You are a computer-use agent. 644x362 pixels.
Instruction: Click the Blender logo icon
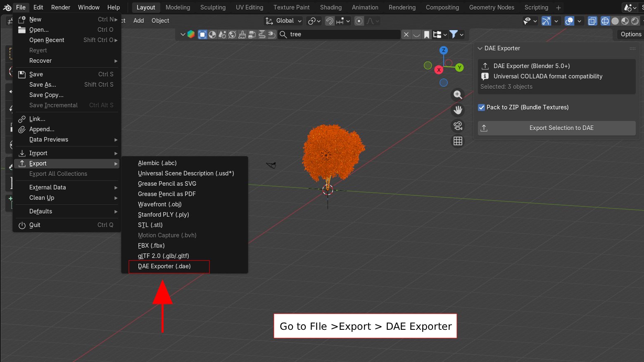(x=7, y=7)
